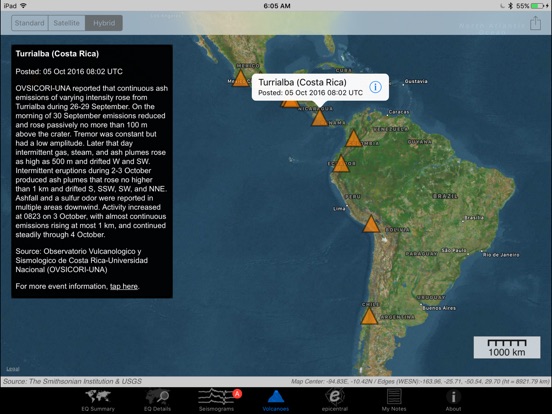
Task: Tap the Seismograms alert badge
Action: pos(237,394)
